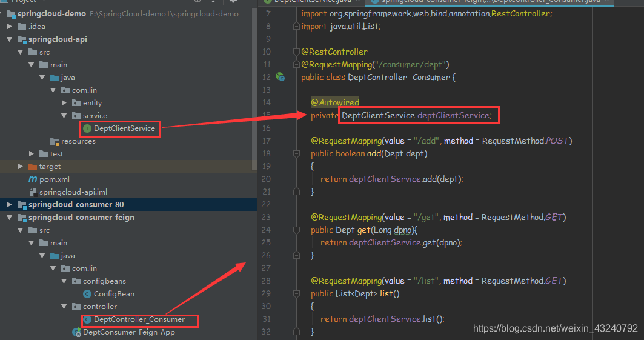Expand the springcloud-consumer-80 module arrow
This screenshot has height=340, width=644.
click(x=10, y=205)
